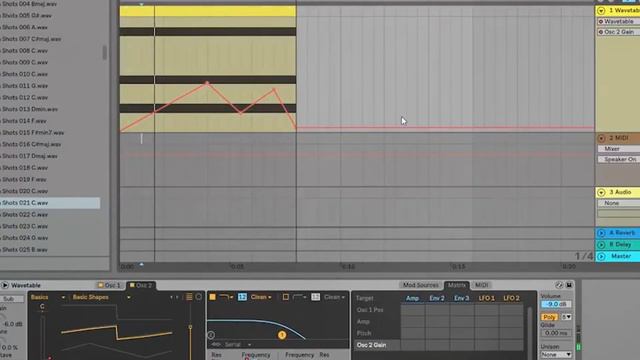Image resolution: width=640 pixels, height=360 pixels.
Task: Open the poly voices count dropdown
Action: tap(566, 317)
